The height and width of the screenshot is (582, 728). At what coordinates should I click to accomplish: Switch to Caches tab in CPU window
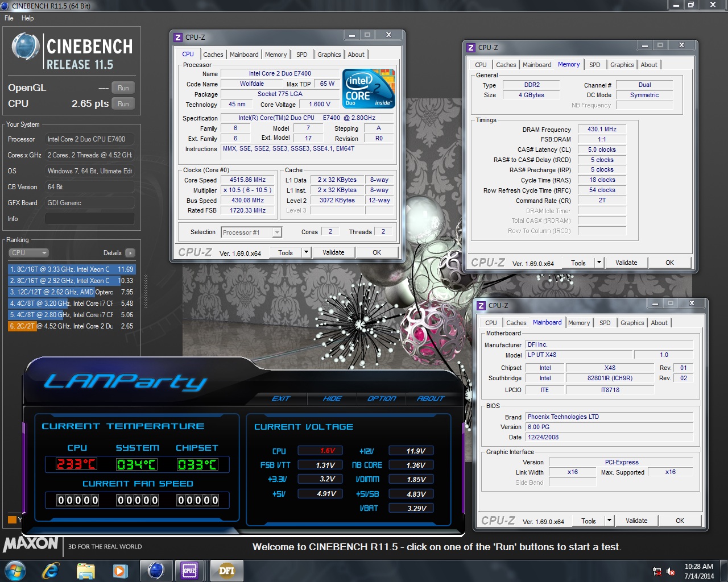point(213,55)
